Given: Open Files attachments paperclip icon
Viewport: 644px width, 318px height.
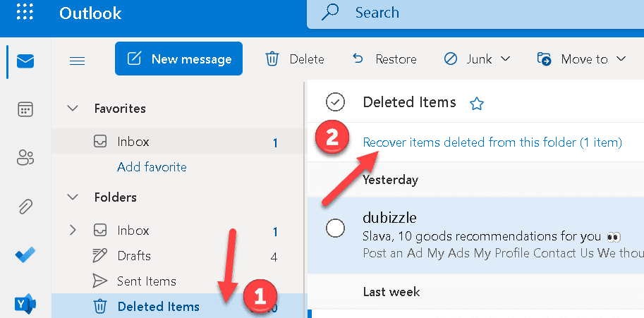Looking at the screenshot, I should (x=25, y=207).
